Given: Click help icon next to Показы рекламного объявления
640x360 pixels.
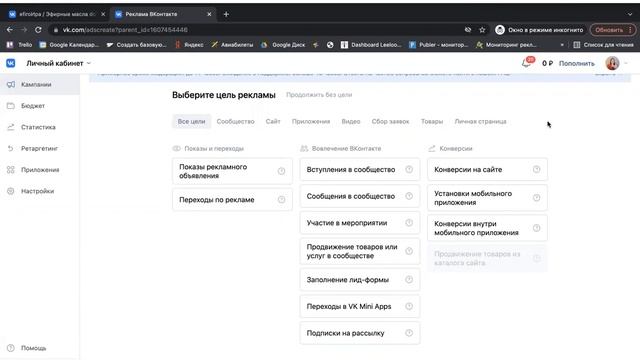Looking at the screenshot, I should 282,171.
